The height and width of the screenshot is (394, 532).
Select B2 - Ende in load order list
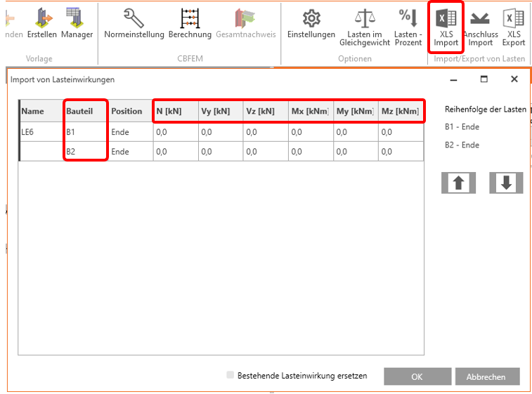click(x=462, y=145)
